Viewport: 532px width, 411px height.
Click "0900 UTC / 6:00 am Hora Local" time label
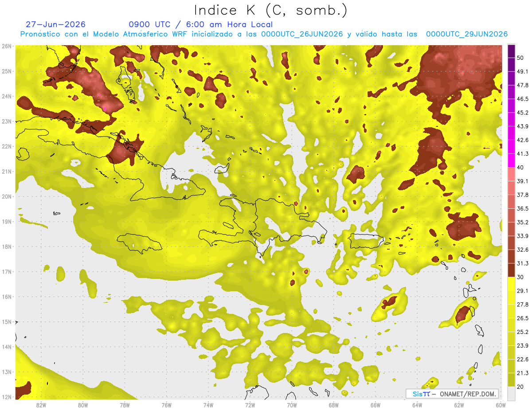click(200, 24)
